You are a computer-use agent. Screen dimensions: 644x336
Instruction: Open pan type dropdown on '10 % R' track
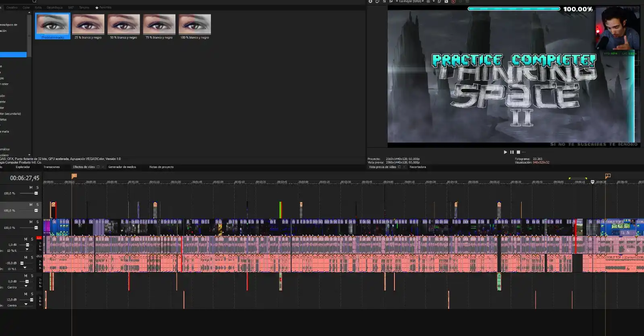point(27,249)
